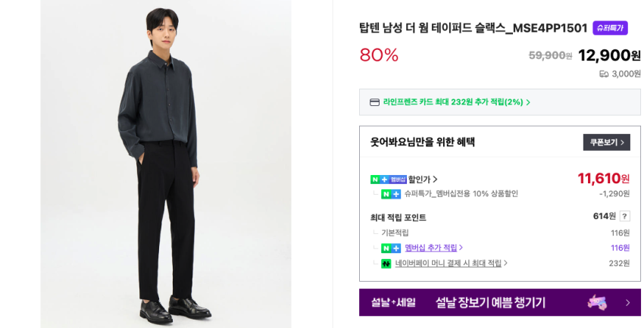Click the 라인프렌즈 카드 추가 적립 link
The height and width of the screenshot is (328, 644).
coord(452,102)
